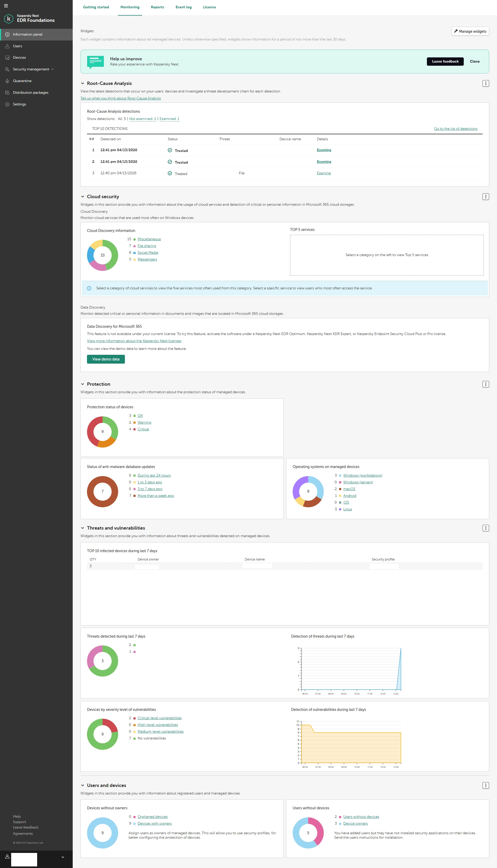
Task: Switch to the Reports tab
Action: click(157, 7)
